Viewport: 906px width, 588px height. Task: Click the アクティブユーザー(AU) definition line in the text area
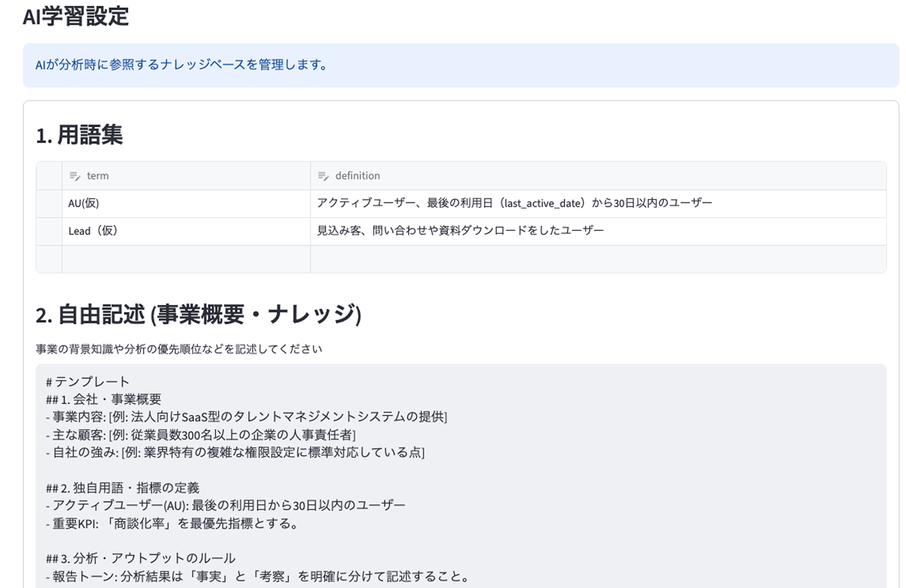pyautogui.click(x=226, y=505)
